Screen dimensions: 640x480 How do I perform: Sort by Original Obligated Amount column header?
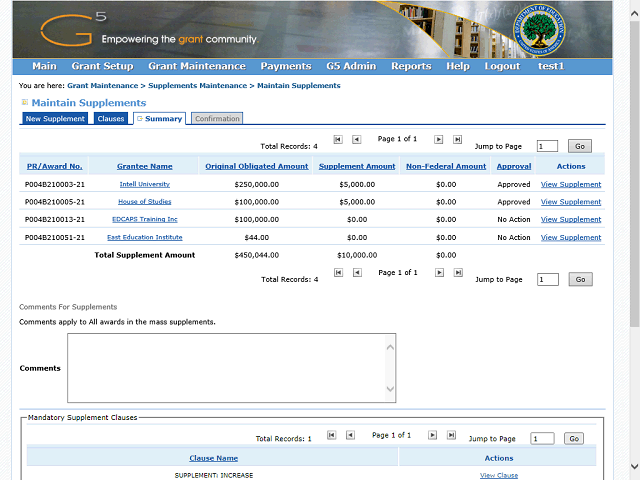(257, 166)
